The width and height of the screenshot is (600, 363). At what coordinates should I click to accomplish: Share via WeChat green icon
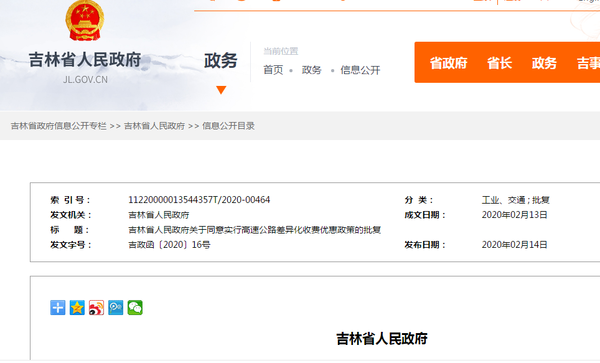tap(135, 308)
